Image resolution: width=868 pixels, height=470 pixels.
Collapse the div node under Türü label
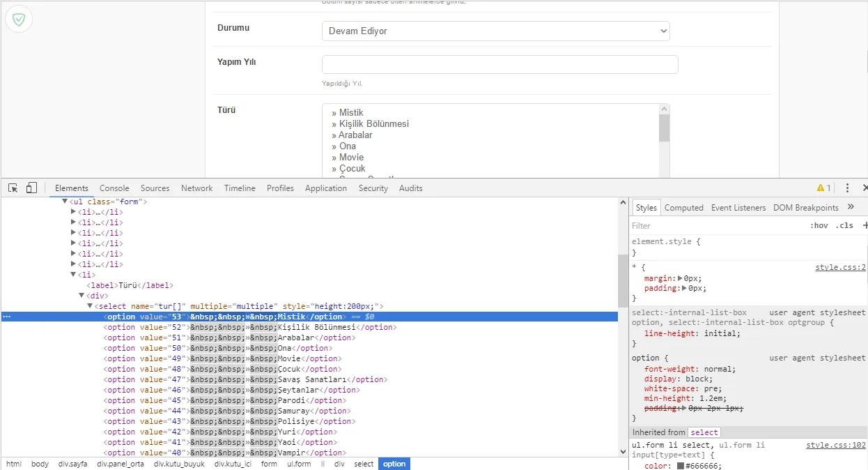(x=82, y=296)
